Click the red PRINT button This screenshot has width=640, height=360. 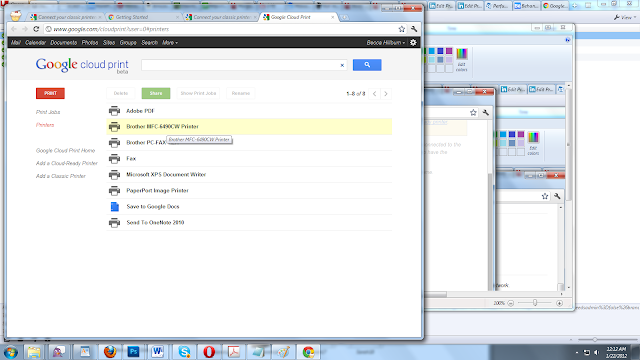(50, 93)
